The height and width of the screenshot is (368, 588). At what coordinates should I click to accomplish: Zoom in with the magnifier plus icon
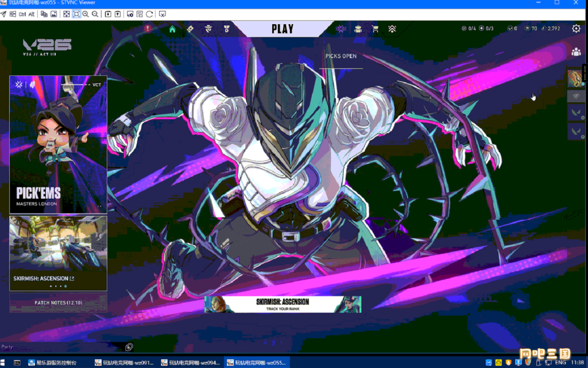coord(86,14)
